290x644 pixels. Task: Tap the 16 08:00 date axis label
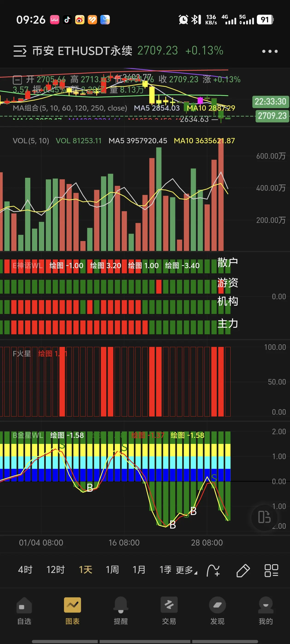[124, 543]
